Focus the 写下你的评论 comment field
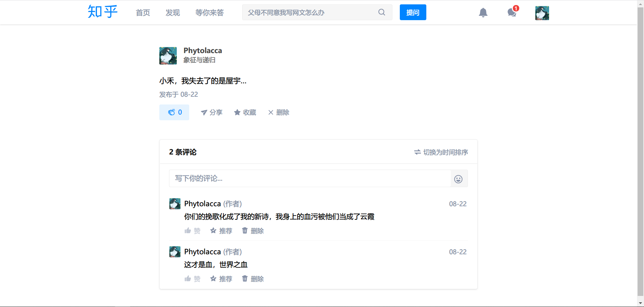Image resolution: width=644 pixels, height=307 pixels. click(x=309, y=178)
